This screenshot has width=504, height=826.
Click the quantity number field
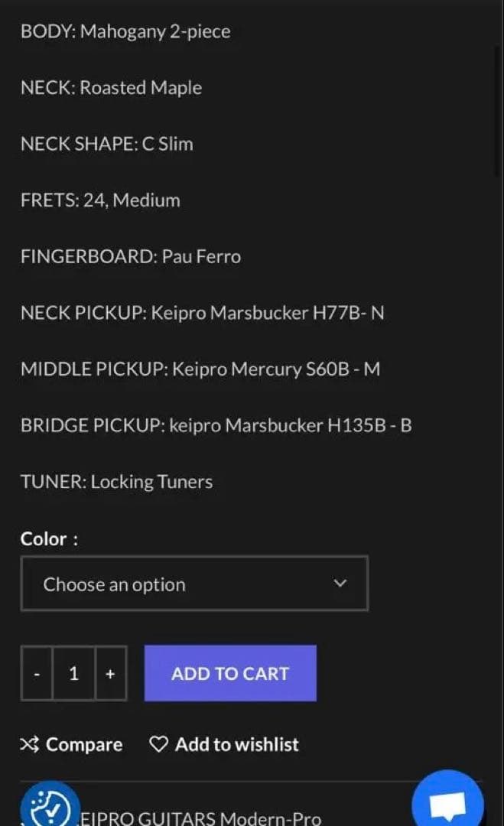pyautogui.click(x=73, y=673)
